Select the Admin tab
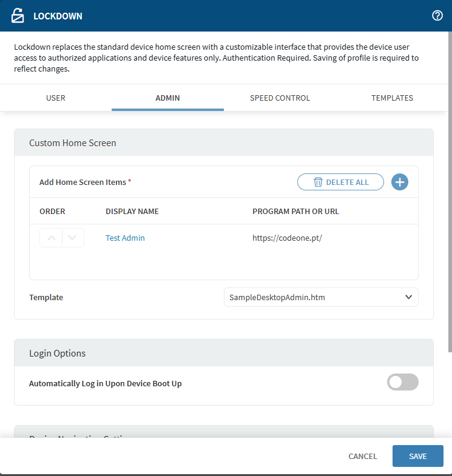 (167, 98)
